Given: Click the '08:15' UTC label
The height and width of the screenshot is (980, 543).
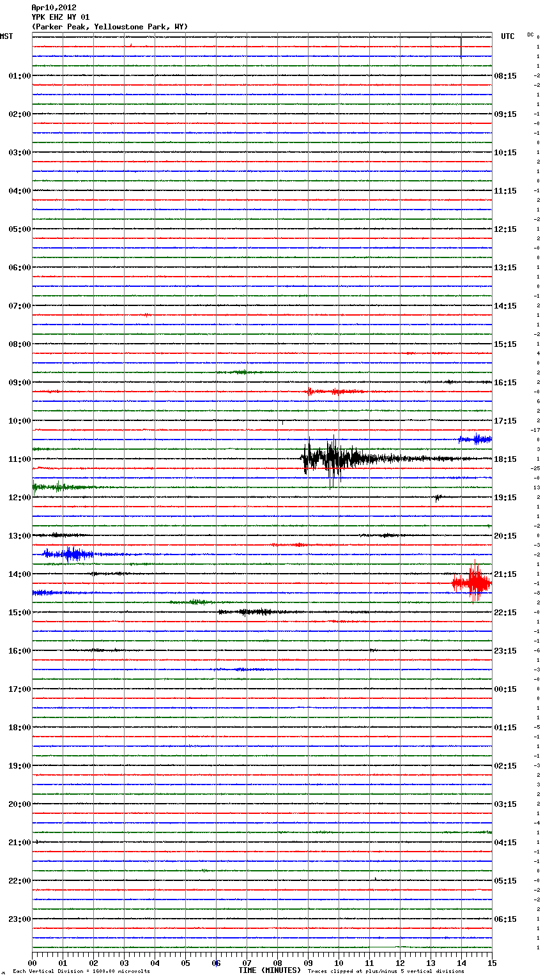Looking at the screenshot, I should (505, 76).
